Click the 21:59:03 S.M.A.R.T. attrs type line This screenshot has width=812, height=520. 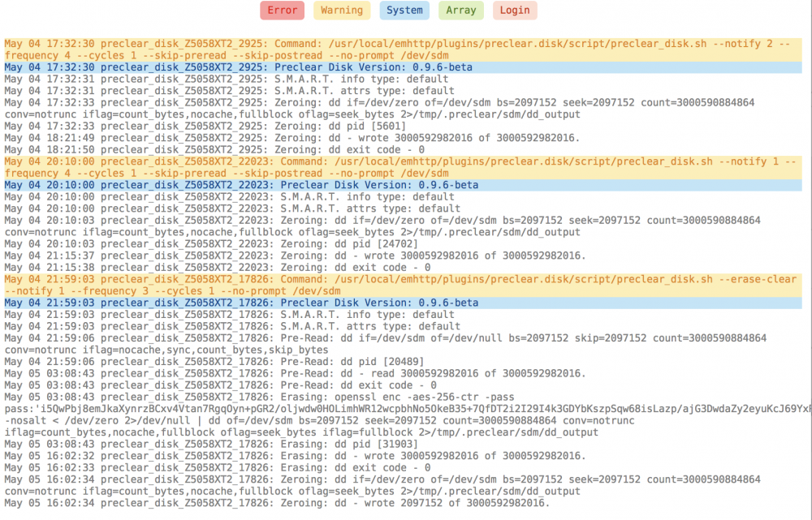(232, 326)
